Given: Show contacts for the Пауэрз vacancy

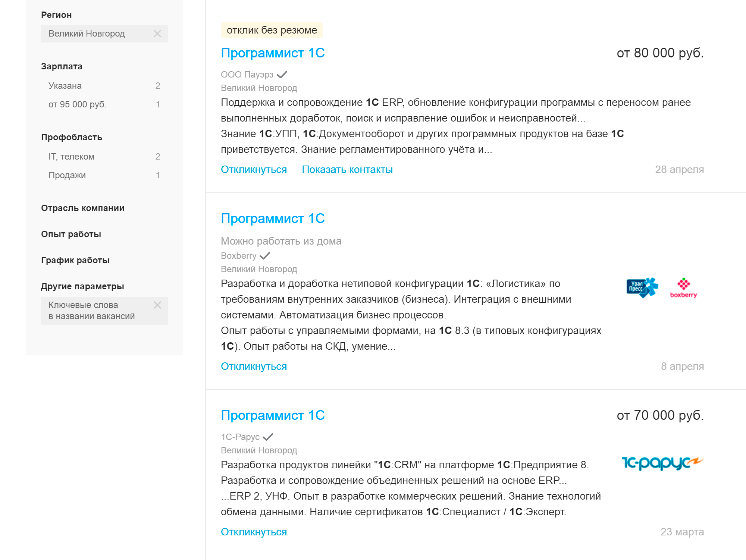Looking at the screenshot, I should pyautogui.click(x=347, y=170).
